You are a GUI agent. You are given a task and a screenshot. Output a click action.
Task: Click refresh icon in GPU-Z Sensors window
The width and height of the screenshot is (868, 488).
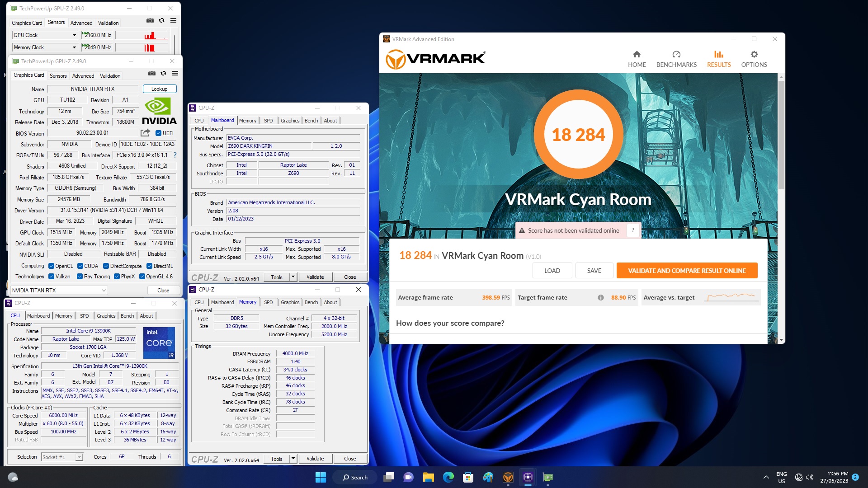click(x=161, y=20)
